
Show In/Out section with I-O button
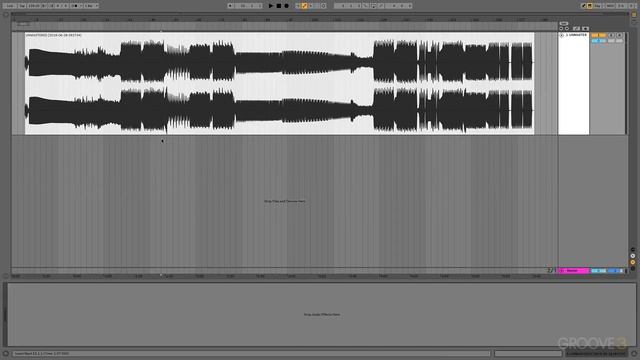click(633, 249)
